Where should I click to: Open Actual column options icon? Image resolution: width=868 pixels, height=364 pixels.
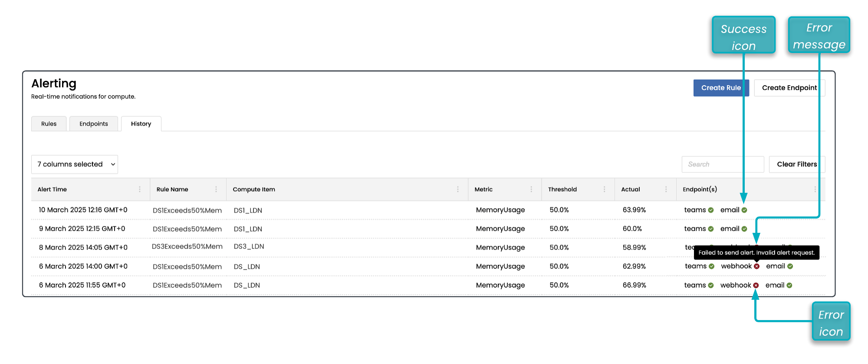point(666,189)
